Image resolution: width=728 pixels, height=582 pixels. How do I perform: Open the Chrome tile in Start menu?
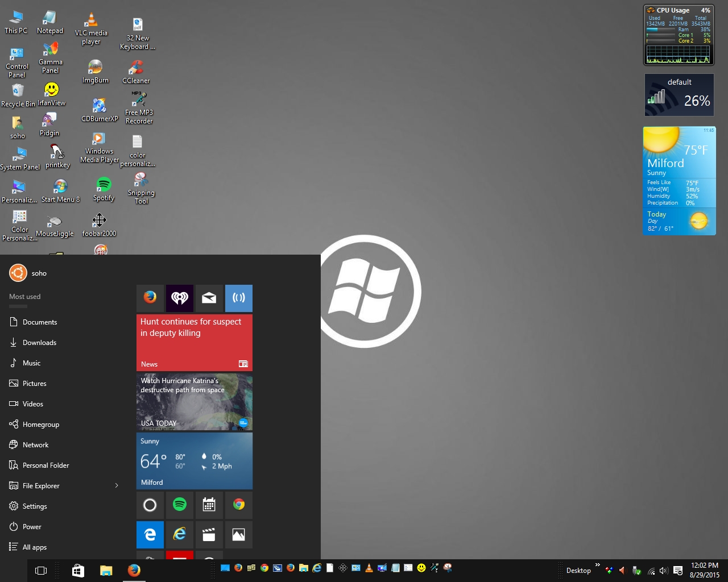coord(239,505)
